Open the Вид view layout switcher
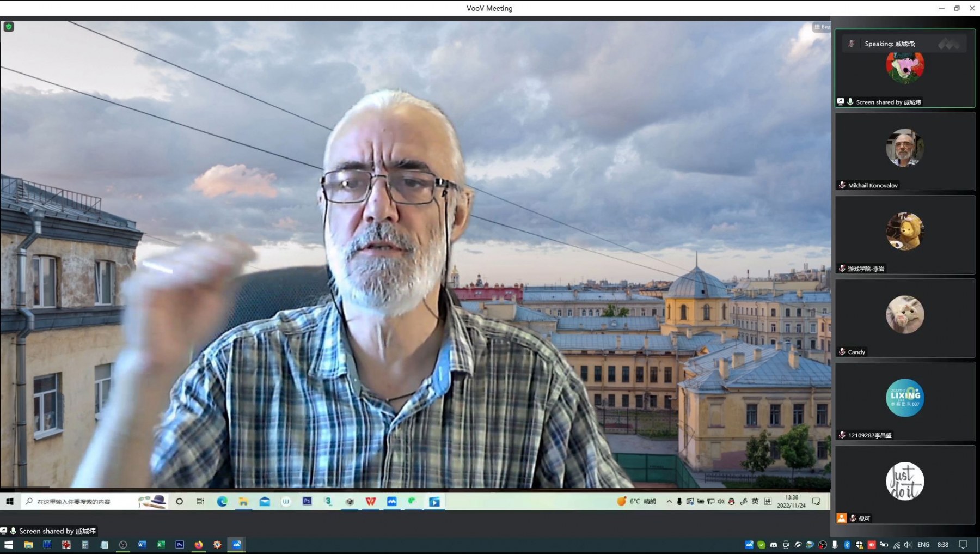The image size is (980, 554). pos(822,27)
